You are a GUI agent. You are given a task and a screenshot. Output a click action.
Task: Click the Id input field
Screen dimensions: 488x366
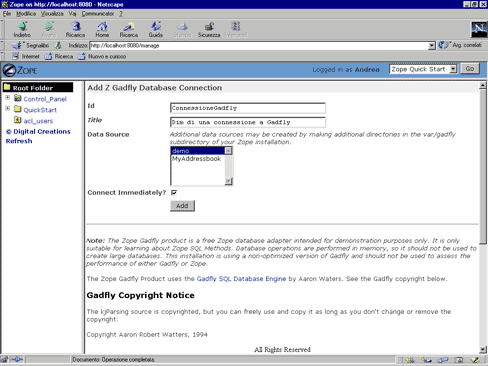tap(248, 108)
